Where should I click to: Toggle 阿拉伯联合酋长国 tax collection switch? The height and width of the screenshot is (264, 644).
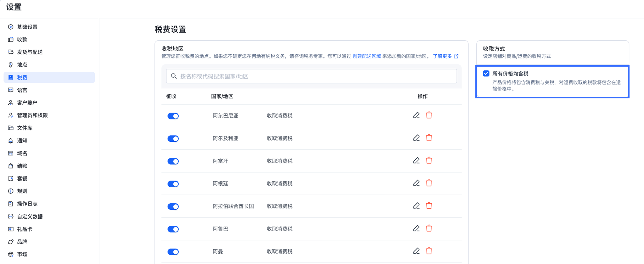pos(173,206)
